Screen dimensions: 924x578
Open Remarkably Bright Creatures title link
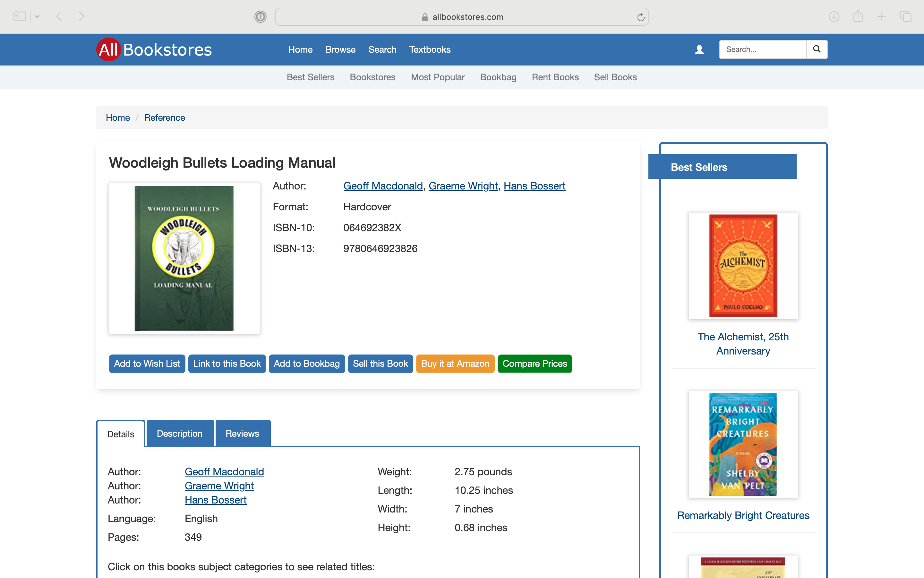coord(743,515)
